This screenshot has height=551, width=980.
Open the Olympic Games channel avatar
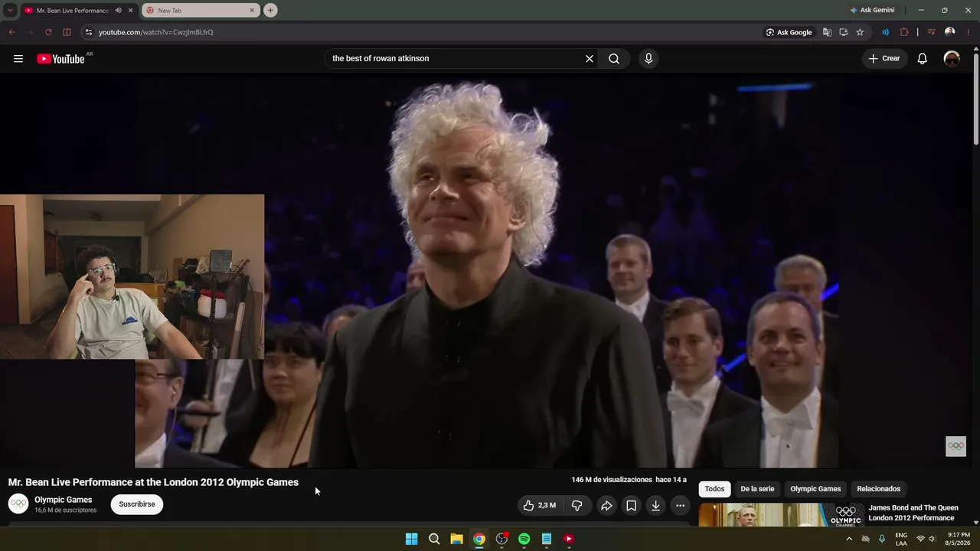[x=18, y=504]
